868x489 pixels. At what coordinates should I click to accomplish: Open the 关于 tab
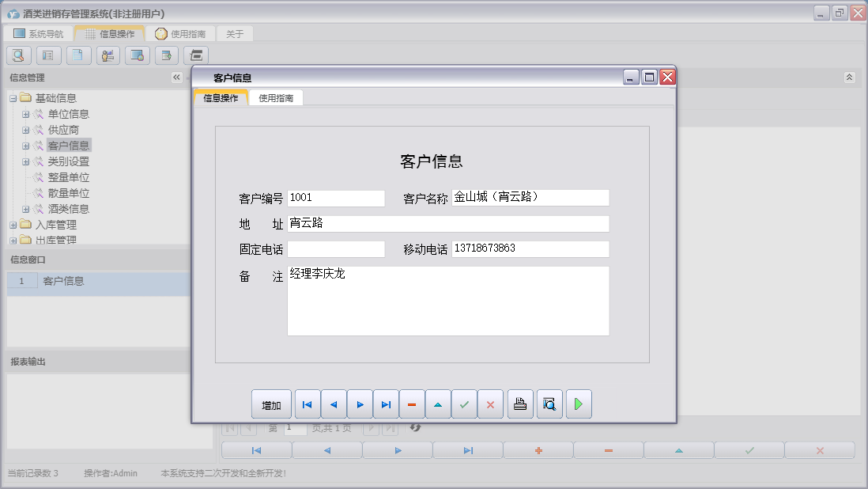tap(235, 34)
